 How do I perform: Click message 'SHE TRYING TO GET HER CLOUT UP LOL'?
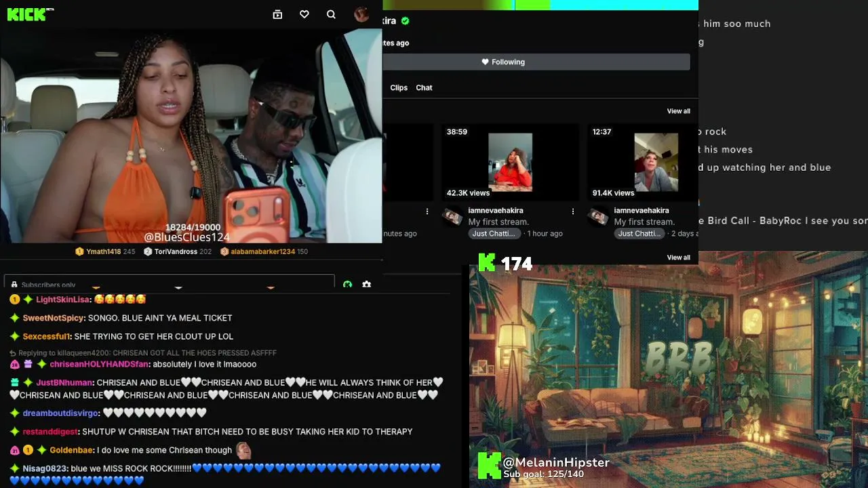tap(153, 336)
